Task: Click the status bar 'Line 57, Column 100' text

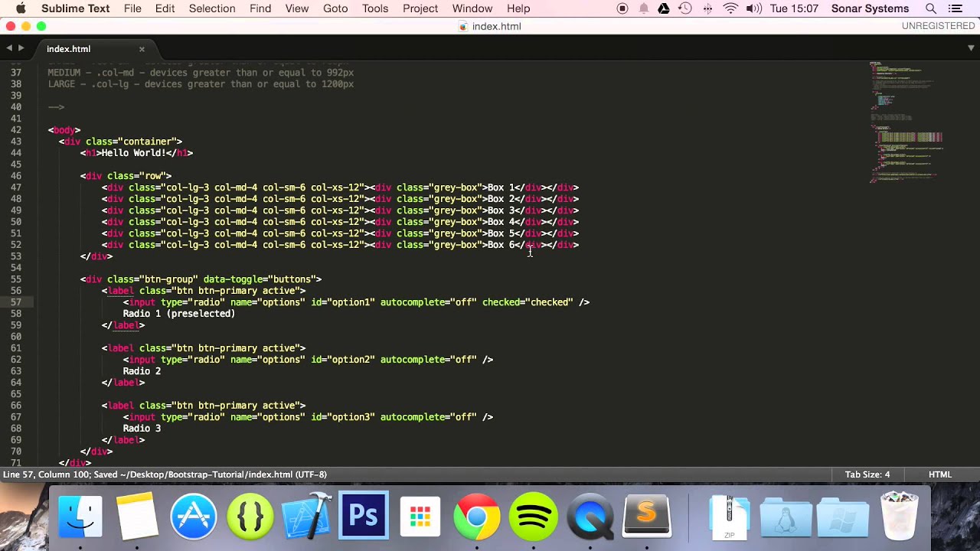Action: click(x=46, y=474)
